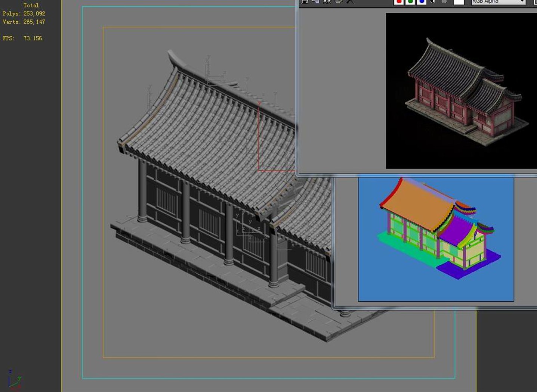Viewport: 537px width, 392px height.
Task: Click the color-coded temple render on blue background
Action: (x=436, y=239)
